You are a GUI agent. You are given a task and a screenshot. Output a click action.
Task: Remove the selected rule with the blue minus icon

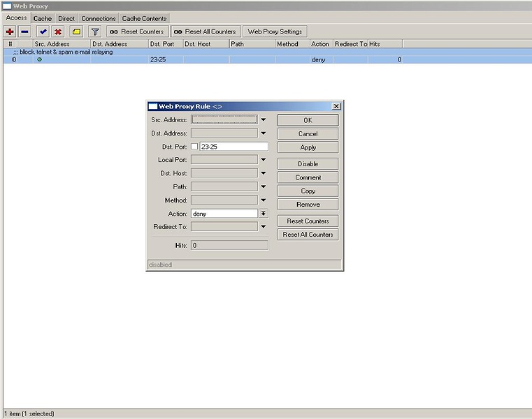[x=24, y=32]
